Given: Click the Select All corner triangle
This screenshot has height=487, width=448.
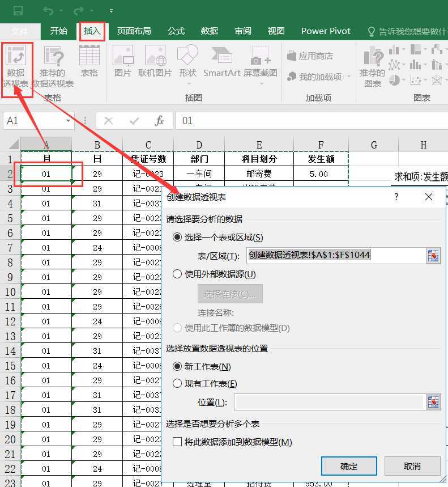Looking at the screenshot, I should click(x=14, y=145).
